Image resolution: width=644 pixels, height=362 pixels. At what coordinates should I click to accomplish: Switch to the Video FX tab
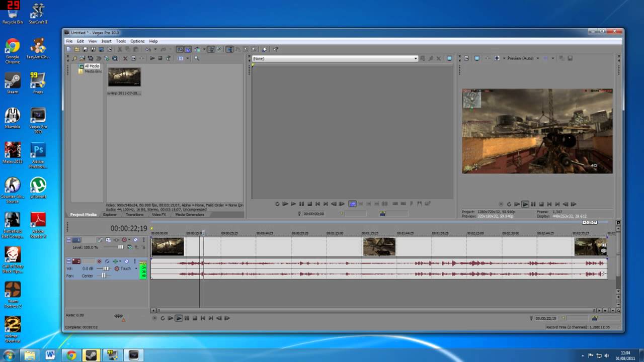click(159, 215)
